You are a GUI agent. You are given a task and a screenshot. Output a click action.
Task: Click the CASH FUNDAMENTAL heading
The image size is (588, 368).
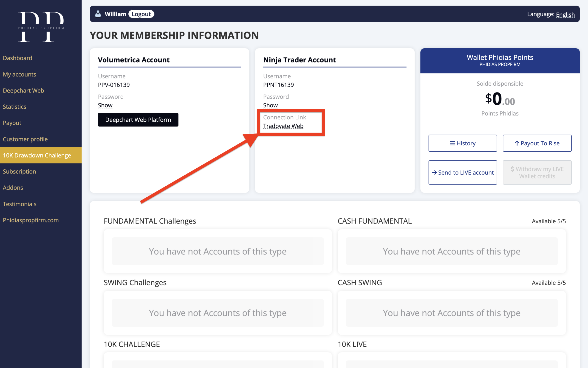click(x=375, y=221)
